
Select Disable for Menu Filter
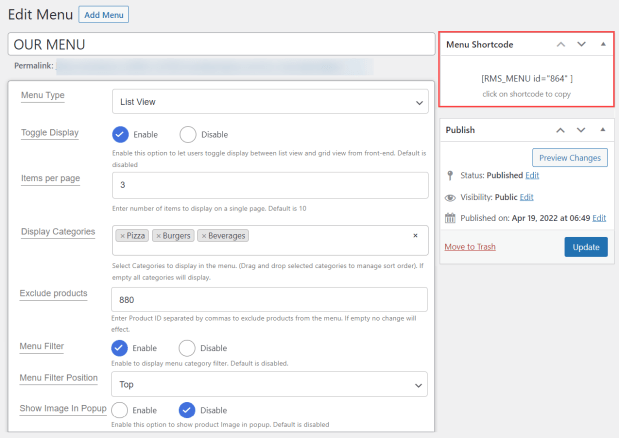pos(188,348)
